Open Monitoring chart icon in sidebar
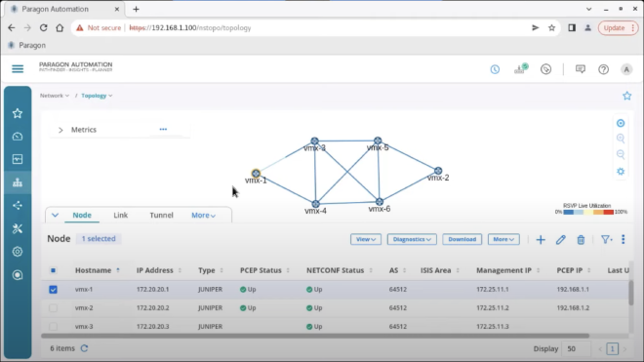Image resolution: width=644 pixels, height=362 pixels. [x=18, y=159]
